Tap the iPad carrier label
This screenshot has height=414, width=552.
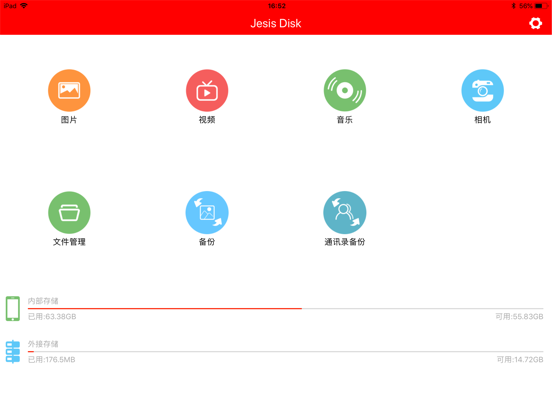click(x=10, y=6)
